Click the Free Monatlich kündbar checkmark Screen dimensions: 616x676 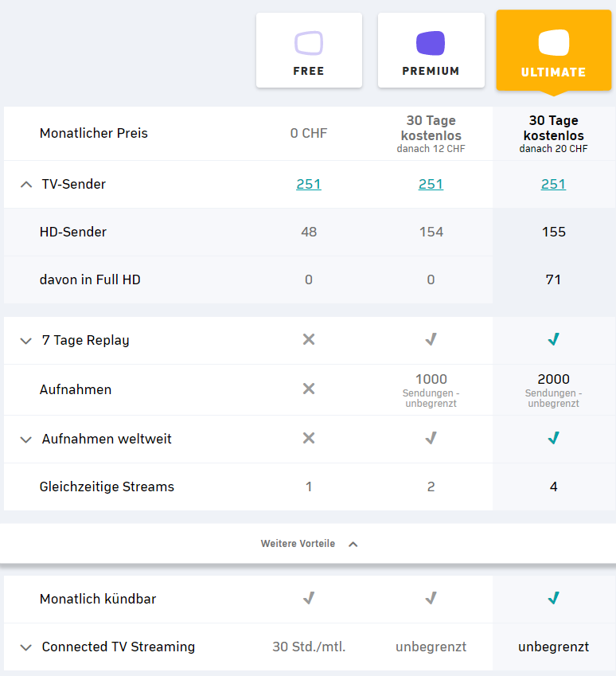pyautogui.click(x=309, y=598)
